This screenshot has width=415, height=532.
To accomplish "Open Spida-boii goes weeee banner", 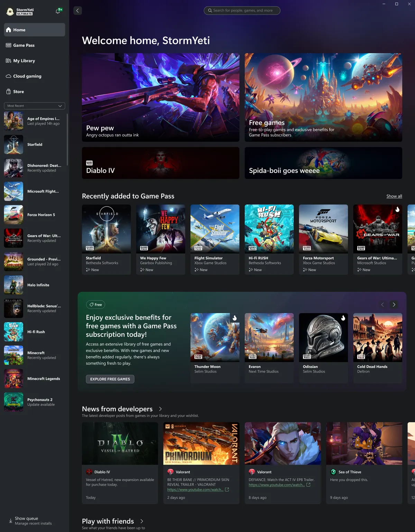I will point(323,163).
